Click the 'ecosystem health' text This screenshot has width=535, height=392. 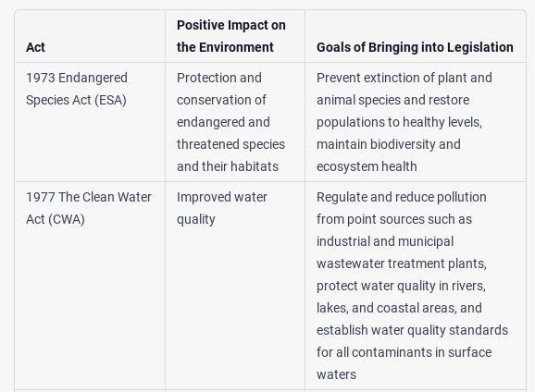pyautogui.click(x=367, y=166)
